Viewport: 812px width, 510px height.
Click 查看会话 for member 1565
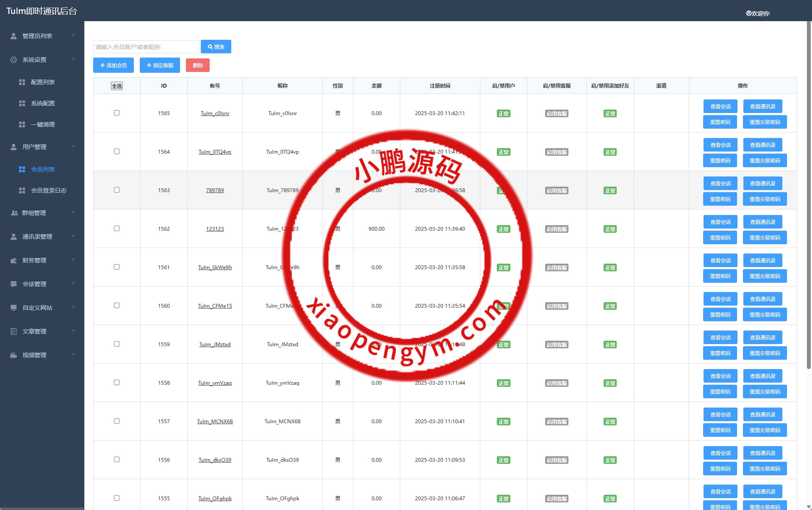[721, 107]
